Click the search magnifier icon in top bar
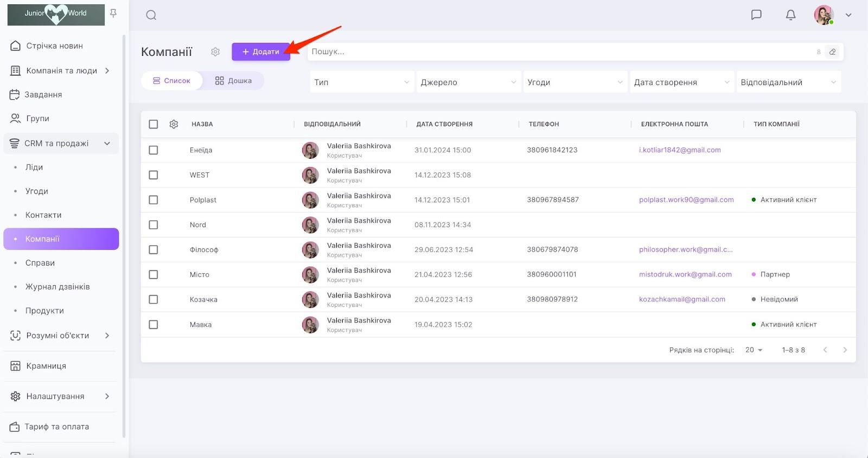Screen dimensions: 868x458 (x=151, y=15)
